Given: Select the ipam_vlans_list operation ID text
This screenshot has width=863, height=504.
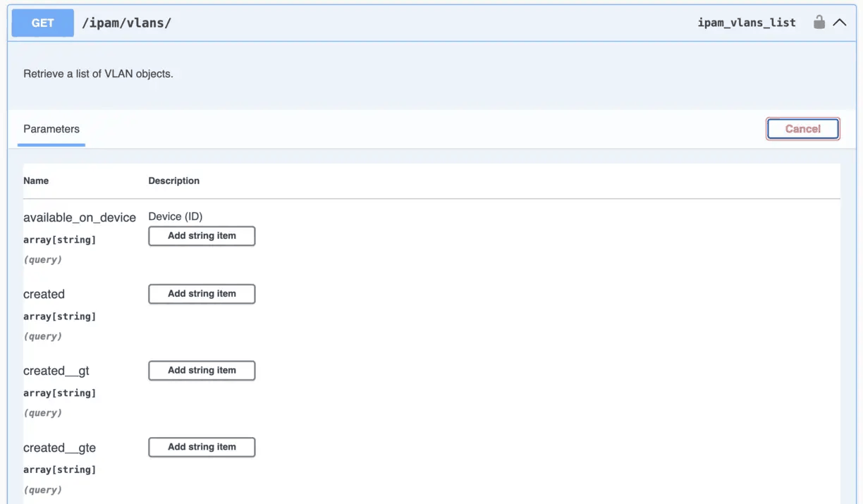Looking at the screenshot, I should click(746, 23).
